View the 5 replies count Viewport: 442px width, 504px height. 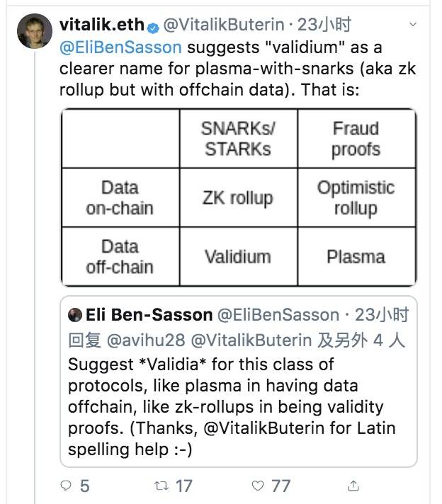click(84, 486)
